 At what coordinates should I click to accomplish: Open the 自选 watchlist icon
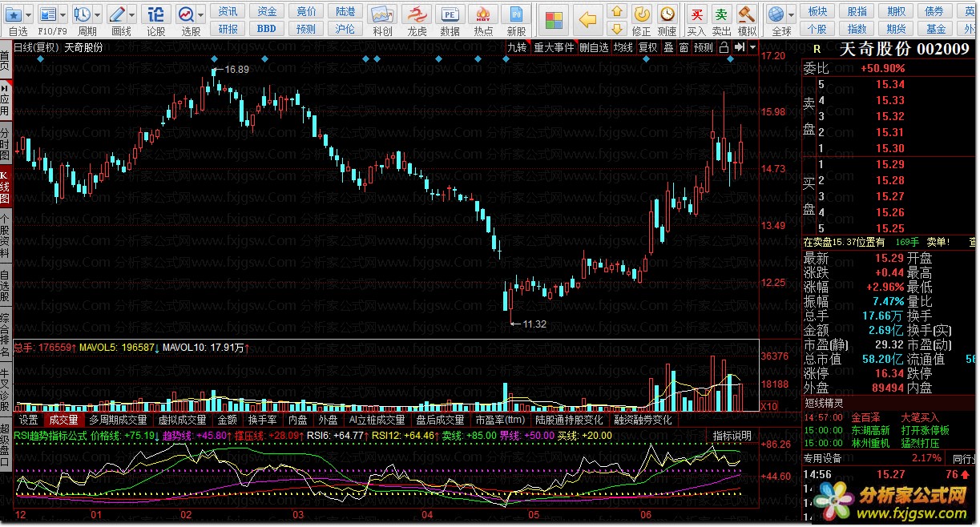(x=13, y=14)
